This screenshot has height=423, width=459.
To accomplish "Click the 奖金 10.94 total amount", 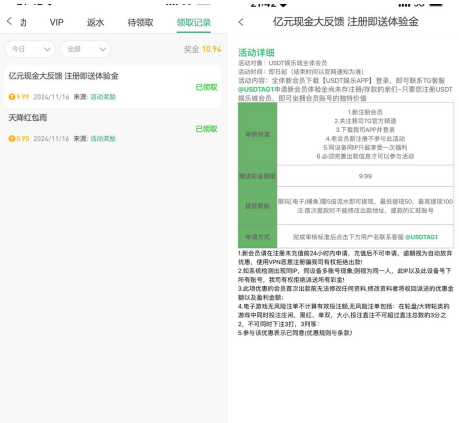I will click(x=202, y=49).
